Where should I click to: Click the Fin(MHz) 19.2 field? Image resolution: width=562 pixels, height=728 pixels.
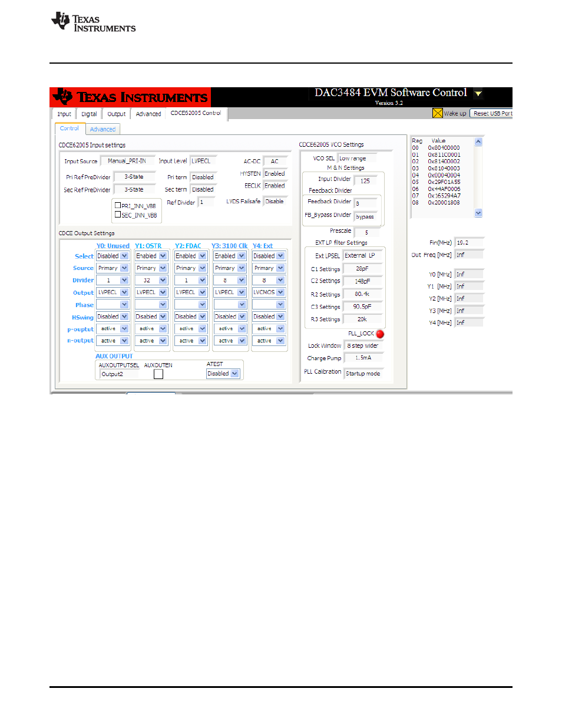click(469, 243)
